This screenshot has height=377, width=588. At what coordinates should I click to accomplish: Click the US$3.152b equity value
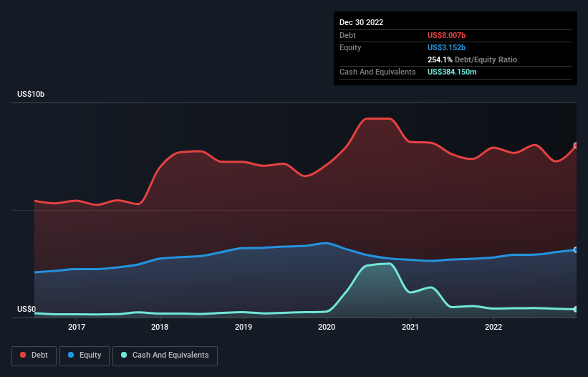coord(447,47)
